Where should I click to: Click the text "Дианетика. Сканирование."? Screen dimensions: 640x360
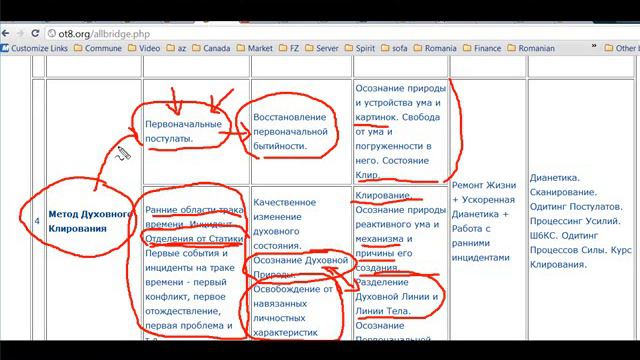tap(563, 185)
